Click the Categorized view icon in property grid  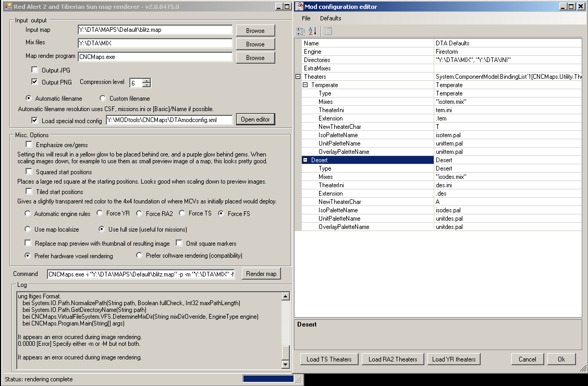coord(301,31)
